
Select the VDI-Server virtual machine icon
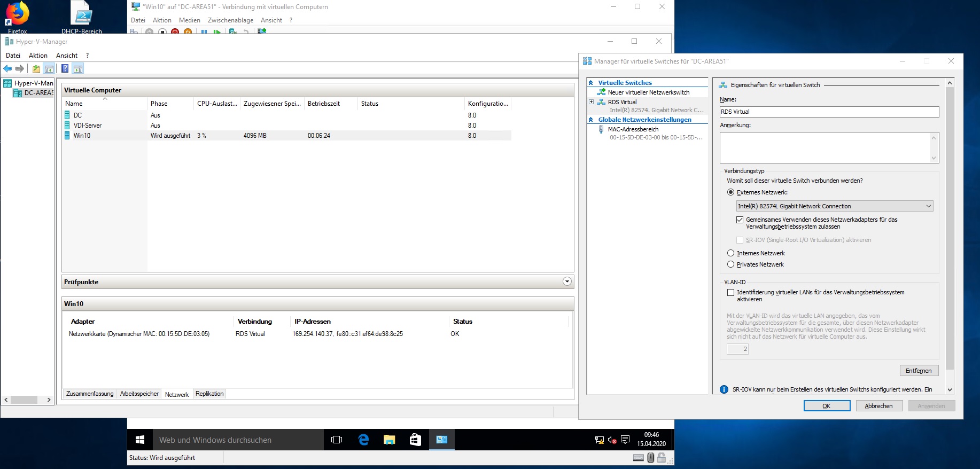(x=67, y=125)
